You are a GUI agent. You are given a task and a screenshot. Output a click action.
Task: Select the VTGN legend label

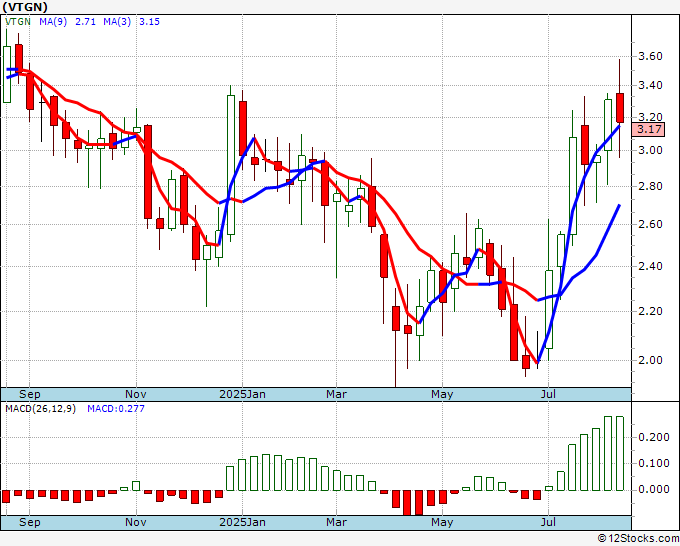tap(18, 22)
